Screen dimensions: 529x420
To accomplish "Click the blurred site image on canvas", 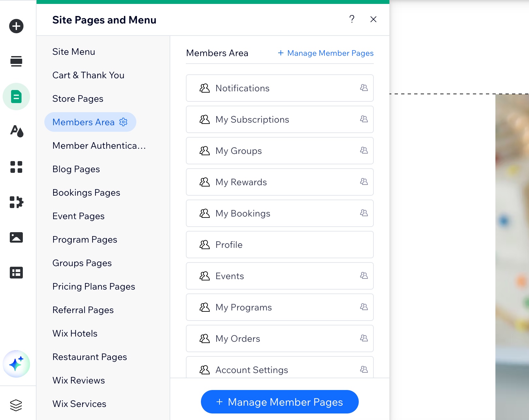I will click(512, 257).
